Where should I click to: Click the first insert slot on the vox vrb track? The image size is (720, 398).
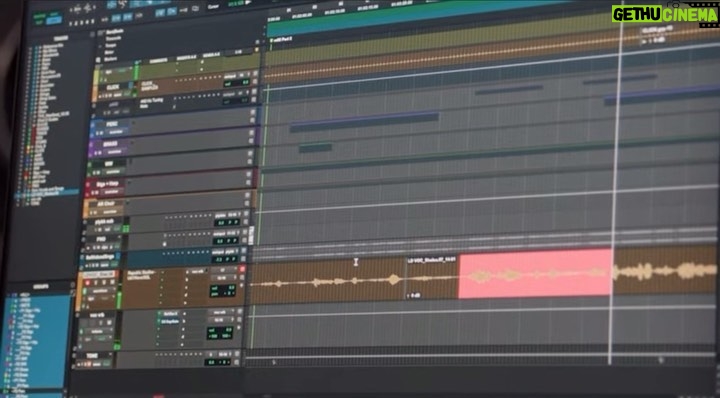click(171, 314)
